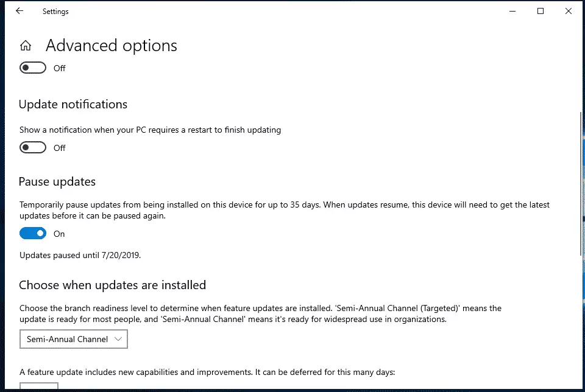This screenshot has height=392, width=585.
Task: Open the Semi-Annual Channel dropdown
Action: coord(74,339)
